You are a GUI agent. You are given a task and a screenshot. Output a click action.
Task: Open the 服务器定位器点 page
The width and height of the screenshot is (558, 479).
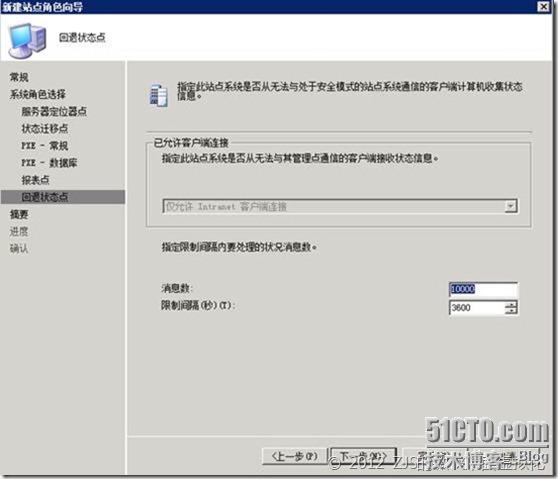pos(54,111)
